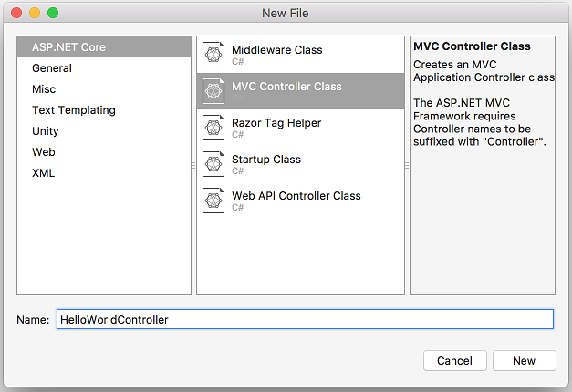Cancel the New File dialog
Viewport: 572px width, 392px height.
tap(455, 361)
